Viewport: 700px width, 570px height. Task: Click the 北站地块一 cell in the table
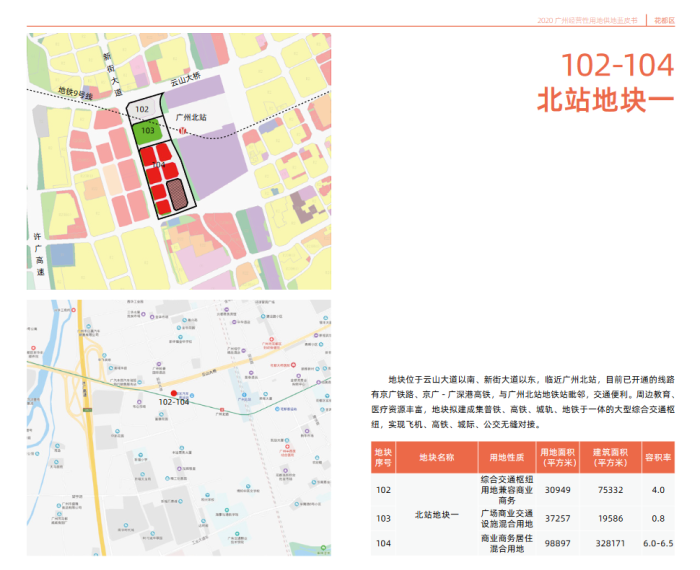436,516
